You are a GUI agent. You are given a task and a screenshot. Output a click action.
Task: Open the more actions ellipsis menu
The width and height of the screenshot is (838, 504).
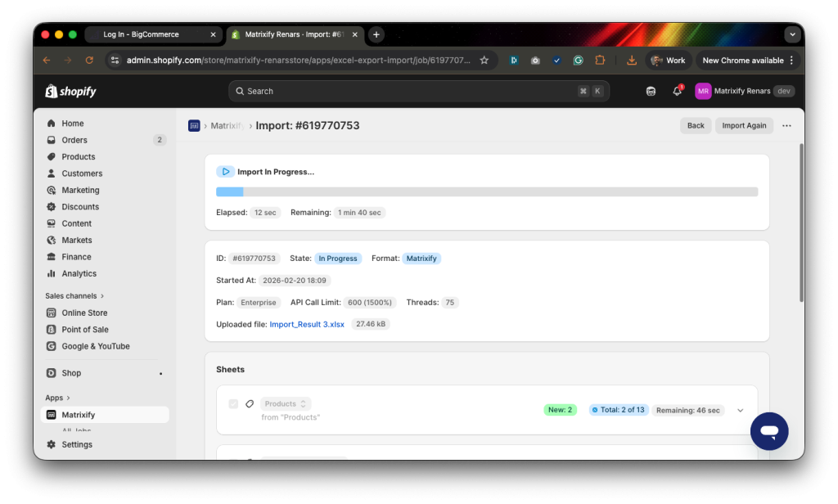786,125
